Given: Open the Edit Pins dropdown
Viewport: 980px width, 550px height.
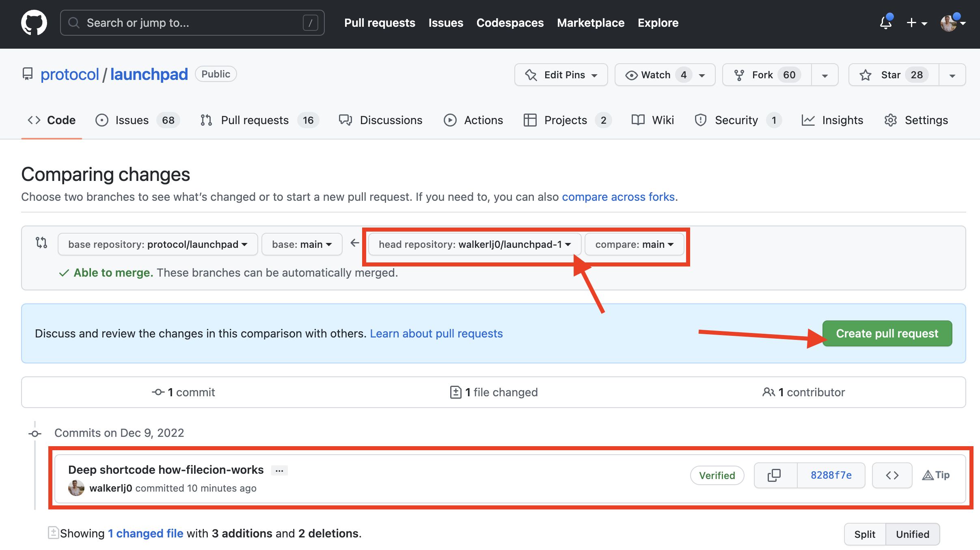Looking at the screenshot, I should coord(561,75).
